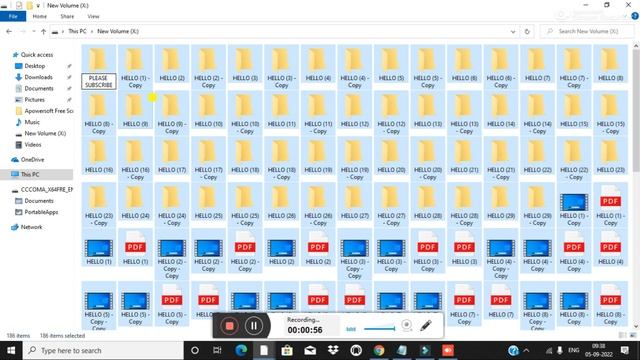Viewport: 640px width, 360px height.
Task: Select the HELLO (13) folder
Action: pyautogui.click(x=428, y=110)
